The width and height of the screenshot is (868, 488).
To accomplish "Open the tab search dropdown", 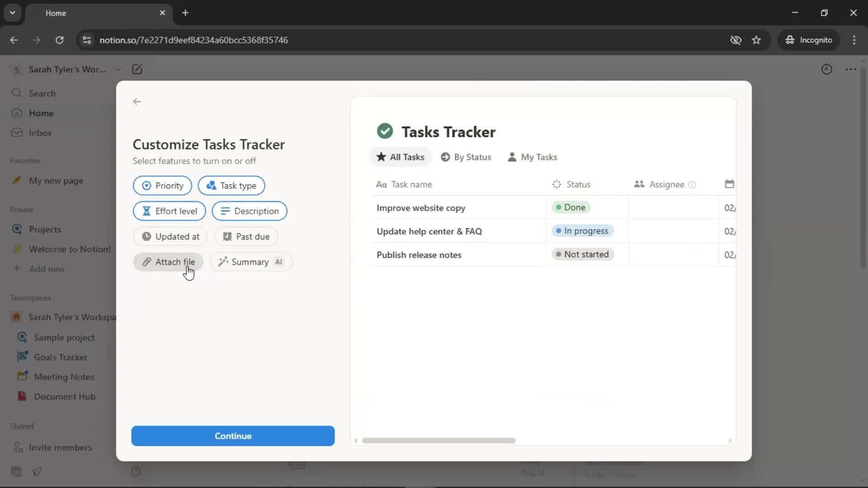I will tap(13, 13).
